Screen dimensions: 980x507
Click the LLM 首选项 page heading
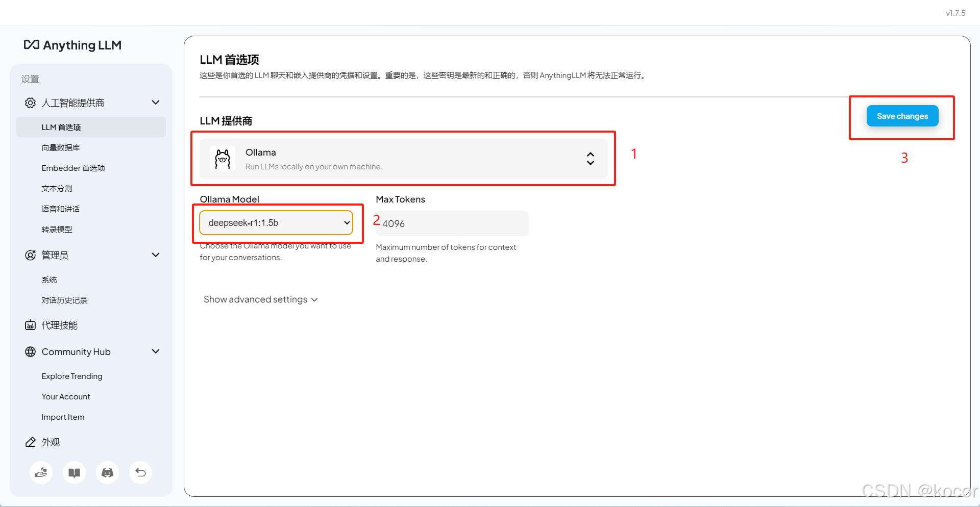tap(230, 60)
